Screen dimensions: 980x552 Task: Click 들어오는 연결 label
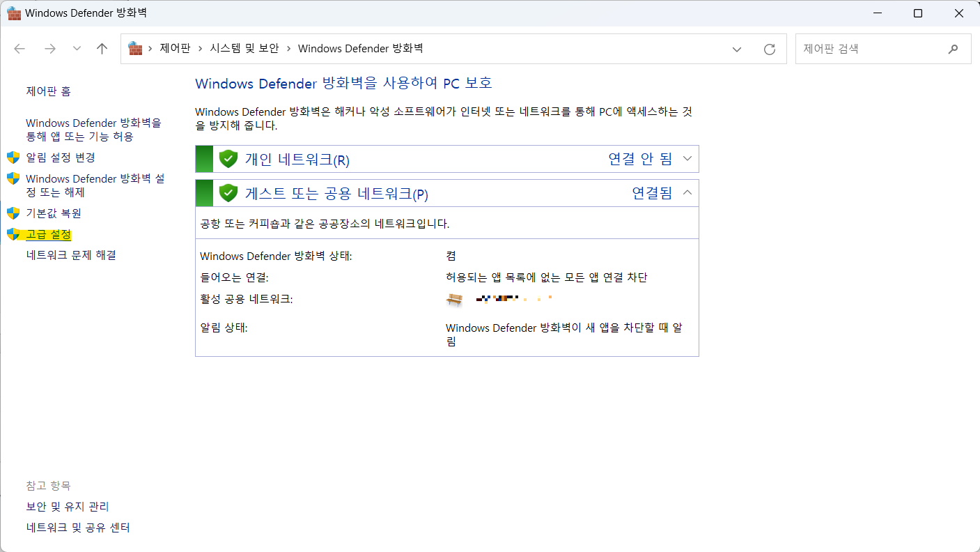[234, 277]
